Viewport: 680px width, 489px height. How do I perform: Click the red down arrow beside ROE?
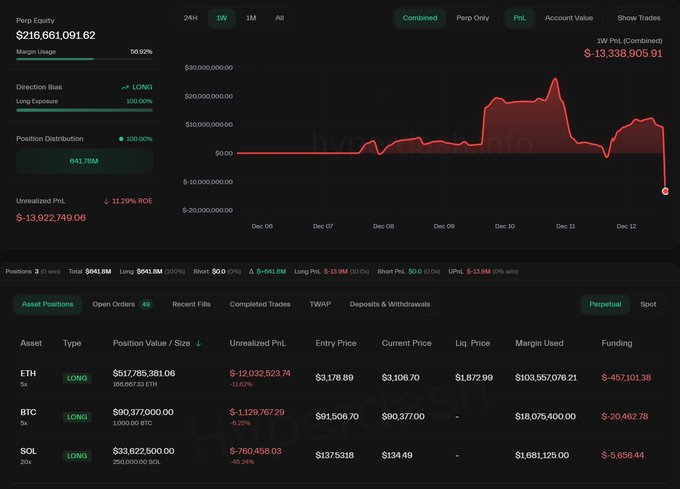click(x=107, y=201)
